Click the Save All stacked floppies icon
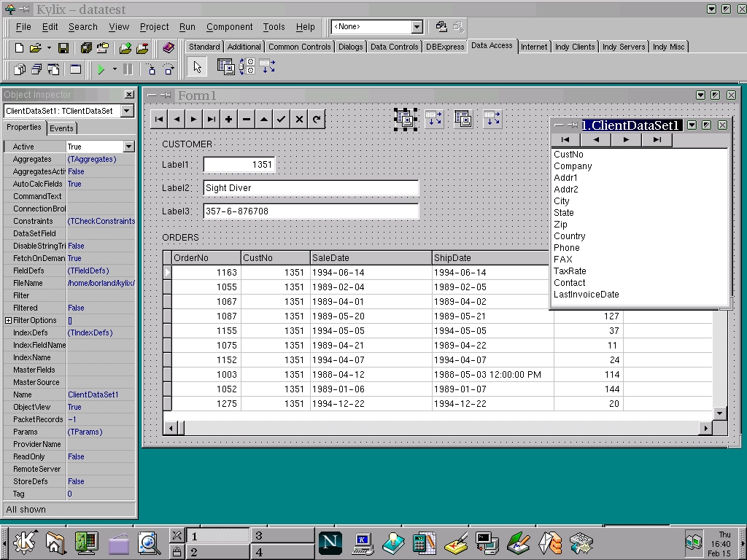This screenshot has height=560, width=747. pos(86,47)
